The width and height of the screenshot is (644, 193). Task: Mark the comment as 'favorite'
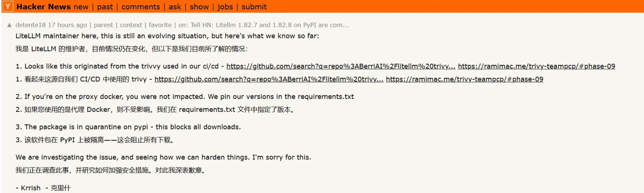pos(160,25)
